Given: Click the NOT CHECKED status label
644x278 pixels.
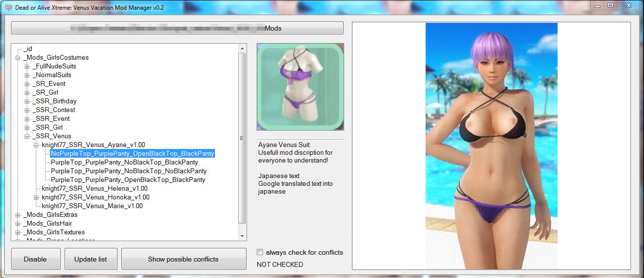Looking at the screenshot, I should 280,264.
